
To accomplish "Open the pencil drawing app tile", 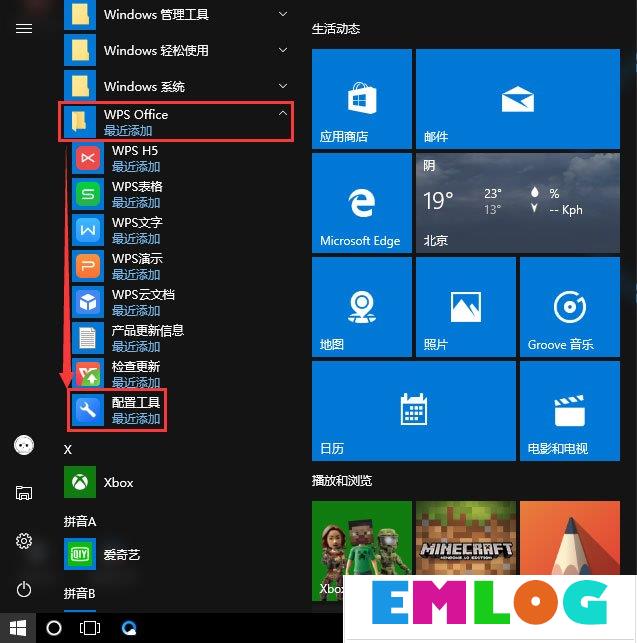I will (570, 538).
